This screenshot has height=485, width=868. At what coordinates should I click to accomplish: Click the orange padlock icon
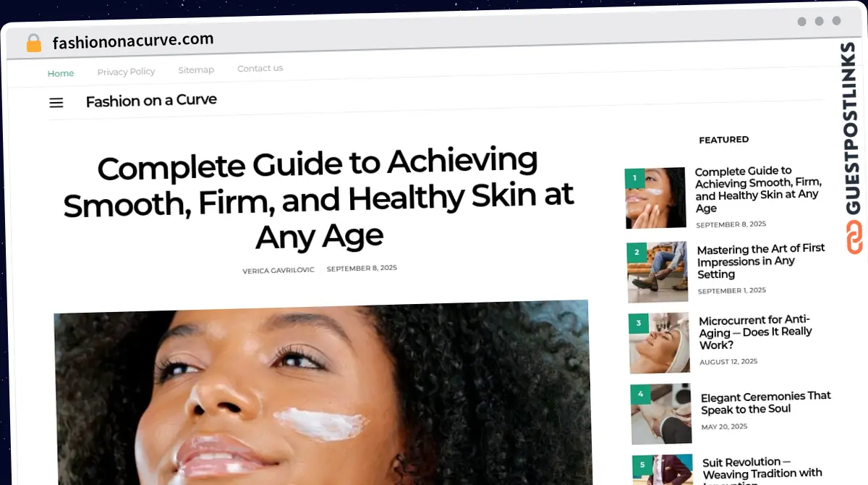tap(33, 43)
